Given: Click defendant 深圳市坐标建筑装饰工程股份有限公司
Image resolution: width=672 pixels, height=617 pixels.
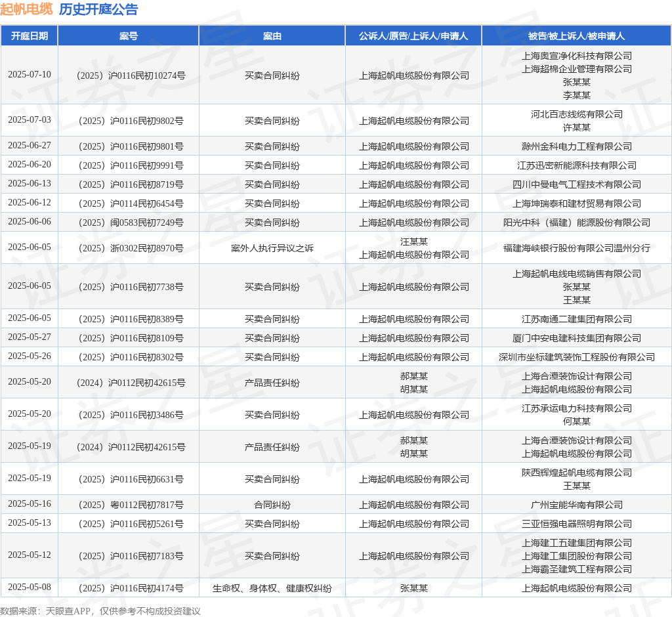Looking at the screenshot, I should pyautogui.click(x=576, y=357).
